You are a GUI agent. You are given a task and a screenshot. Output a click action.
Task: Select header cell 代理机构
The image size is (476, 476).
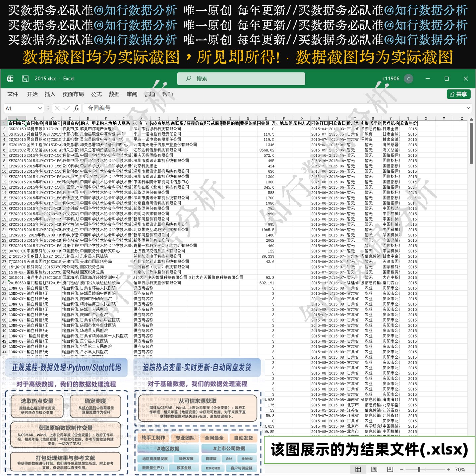[x=390, y=123]
